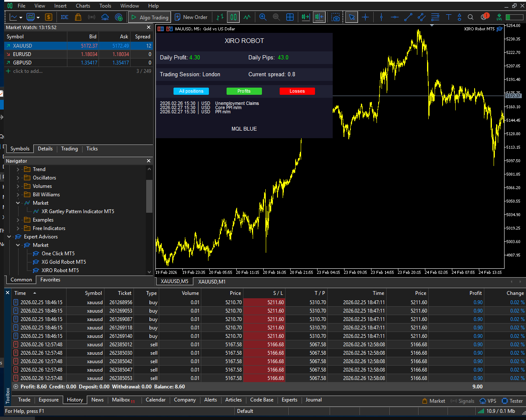Click the New Order button
Image resolution: width=526 pixels, height=420 pixels.
pyautogui.click(x=191, y=17)
